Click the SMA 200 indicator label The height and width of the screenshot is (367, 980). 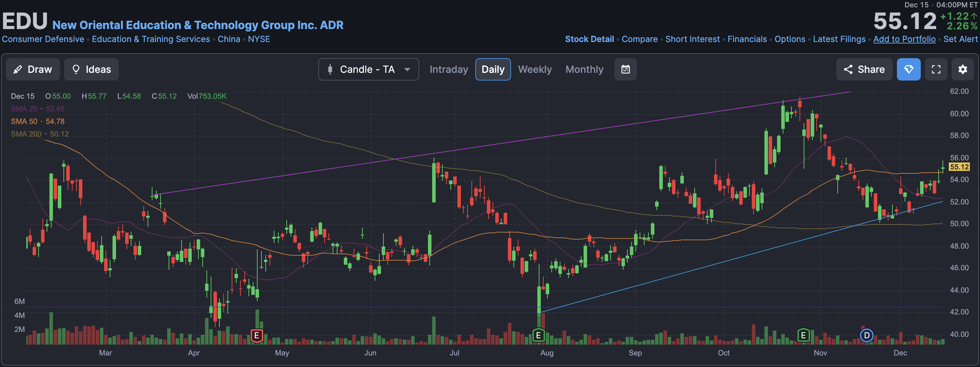coord(26,134)
